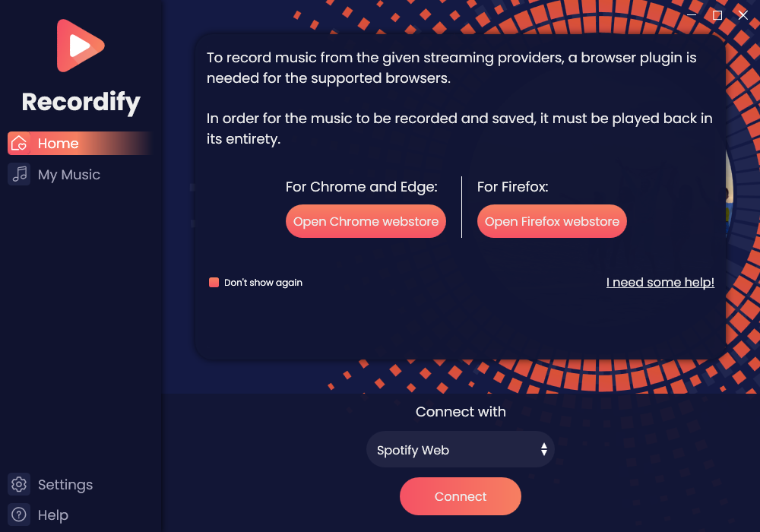The height and width of the screenshot is (532, 760).
Task: Go to the My Music section
Action: click(69, 175)
